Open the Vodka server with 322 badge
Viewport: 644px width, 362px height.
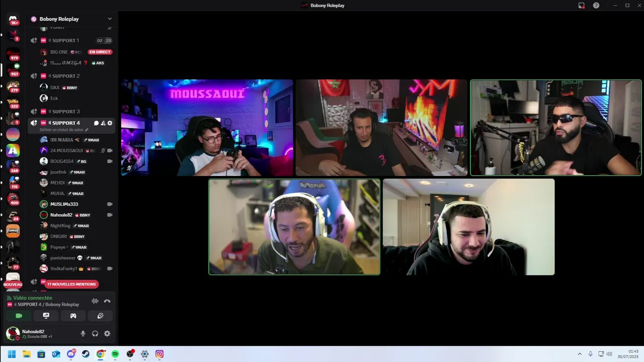pos(13,102)
